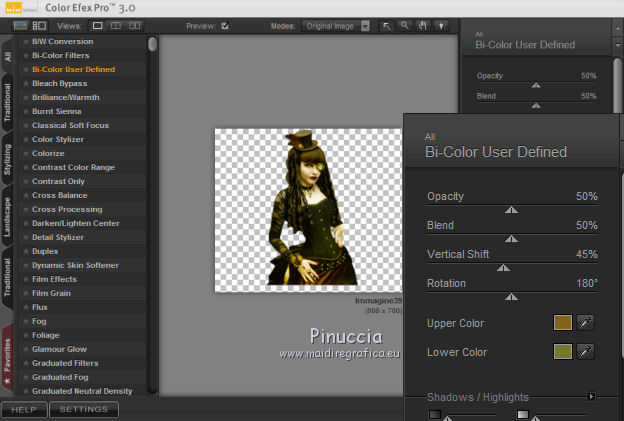
Task: Open the SETTINGS button
Action: (84, 409)
